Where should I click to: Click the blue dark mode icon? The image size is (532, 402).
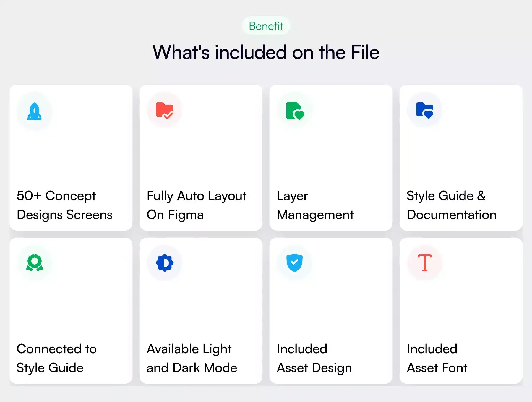tap(165, 262)
